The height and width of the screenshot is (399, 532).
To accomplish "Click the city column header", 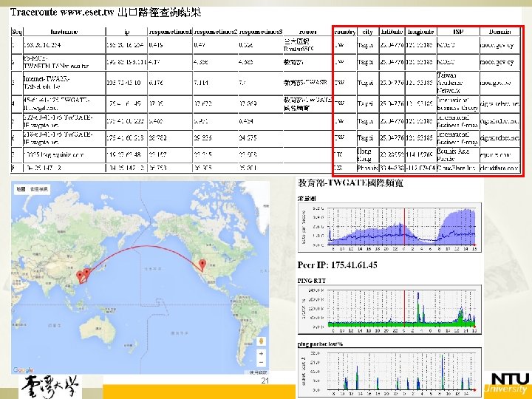I will point(368,32).
